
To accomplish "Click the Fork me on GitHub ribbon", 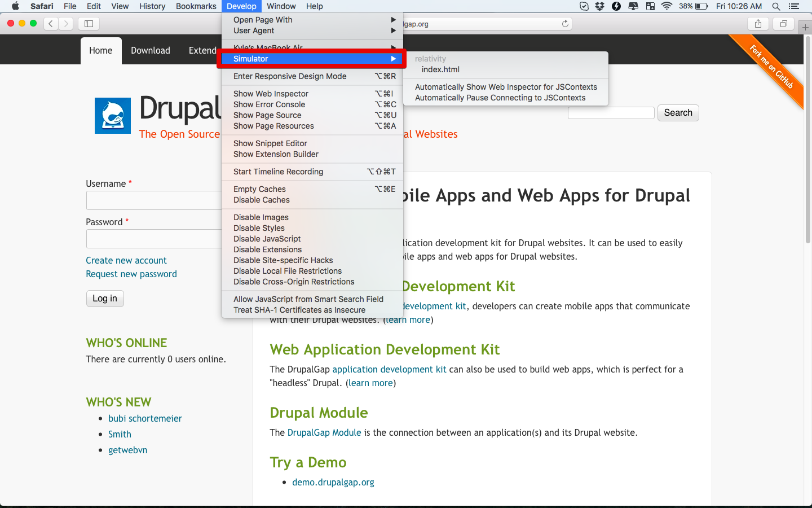I will (x=771, y=67).
